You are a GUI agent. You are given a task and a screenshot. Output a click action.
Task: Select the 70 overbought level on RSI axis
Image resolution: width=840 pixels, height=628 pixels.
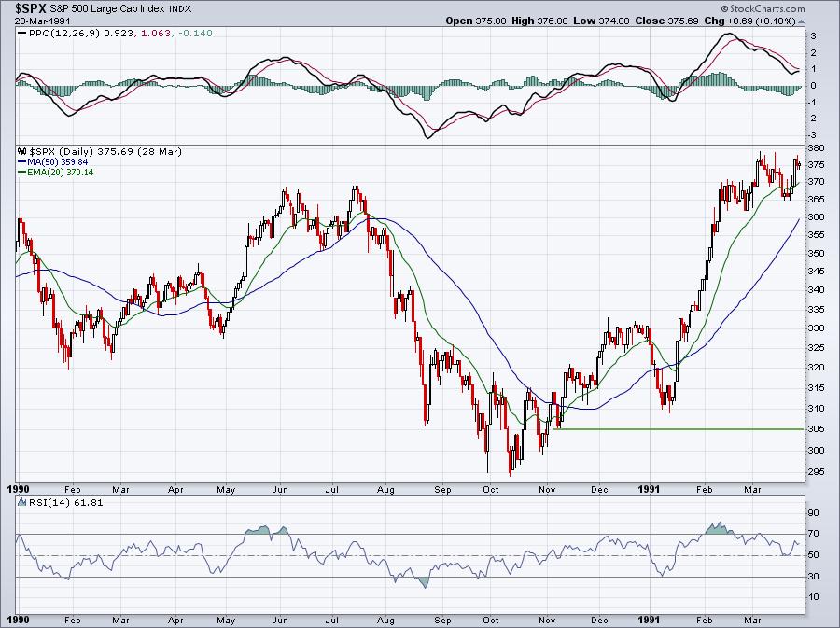click(x=813, y=534)
